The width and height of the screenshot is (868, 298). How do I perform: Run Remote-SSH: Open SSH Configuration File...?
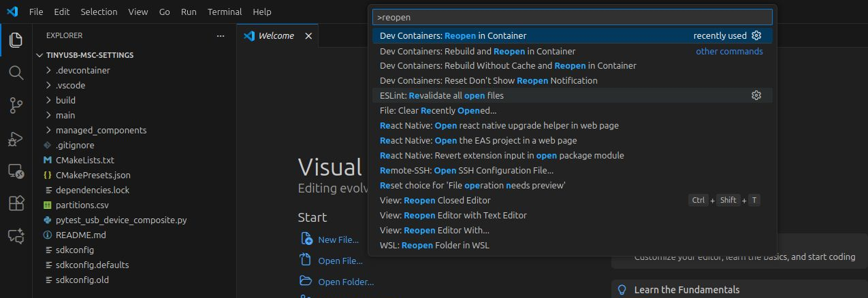pos(573,170)
